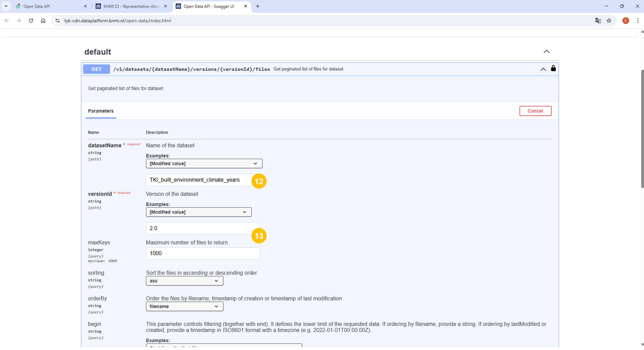Open the sorting asc dropdown
The width and height of the screenshot is (644, 350).
[184, 281]
